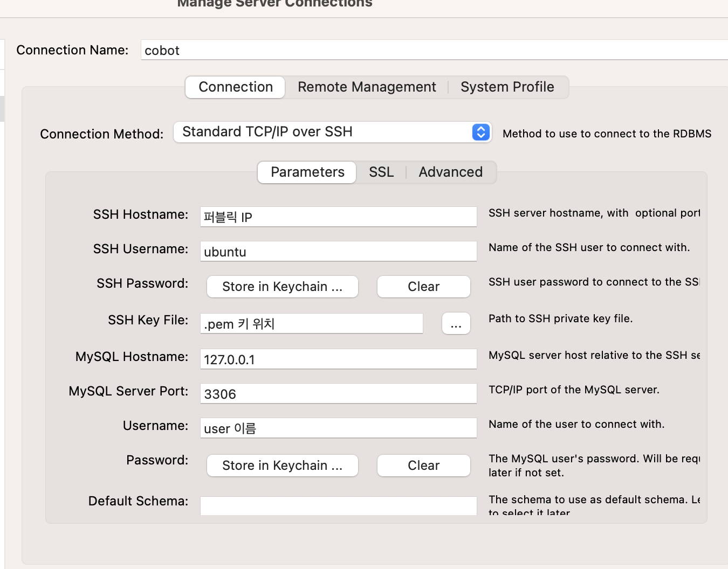This screenshot has height=569, width=728.
Task: Edit the MySQL Server Port field
Action: pyautogui.click(x=338, y=393)
